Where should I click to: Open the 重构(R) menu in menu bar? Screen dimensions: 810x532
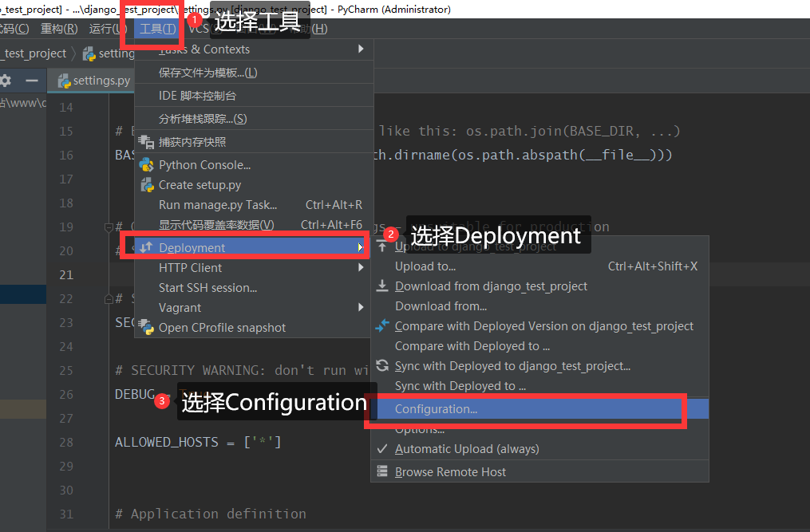pos(59,29)
